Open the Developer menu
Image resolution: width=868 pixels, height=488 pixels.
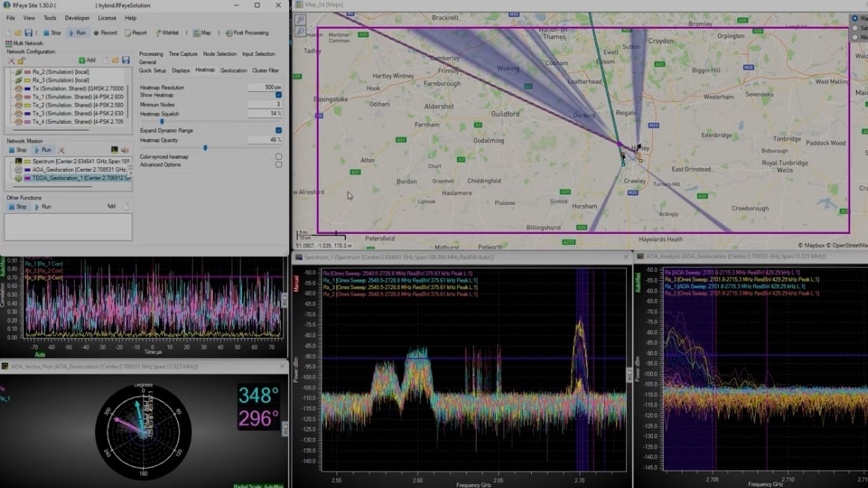point(77,18)
